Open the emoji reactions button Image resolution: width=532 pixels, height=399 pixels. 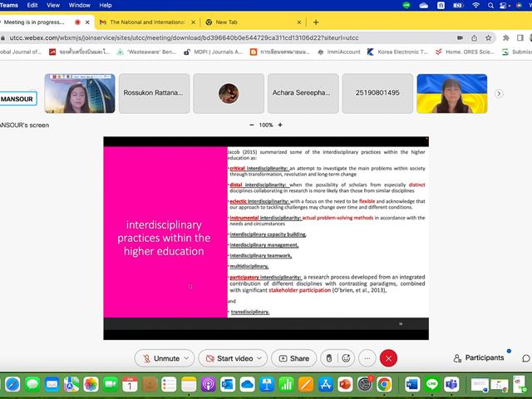[x=346, y=358]
